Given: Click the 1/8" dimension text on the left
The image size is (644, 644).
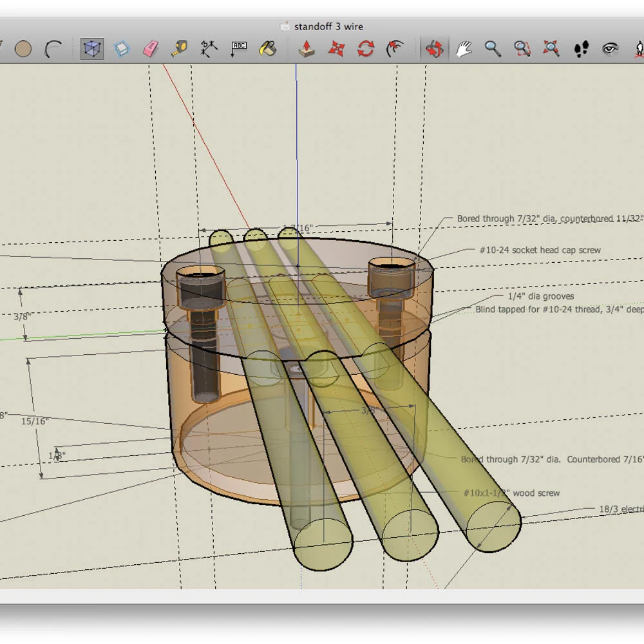Looking at the screenshot, I should [x=57, y=456].
